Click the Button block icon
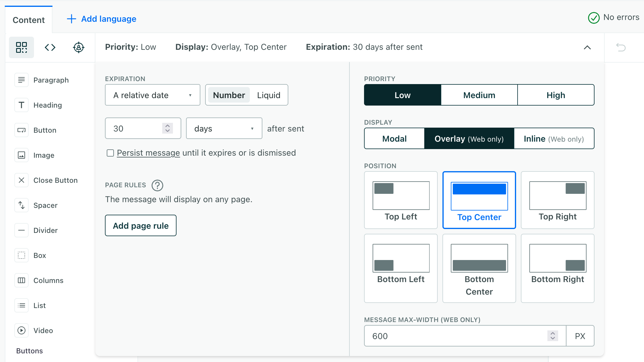Image resolution: width=644 pixels, height=362 pixels. point(21,130)
